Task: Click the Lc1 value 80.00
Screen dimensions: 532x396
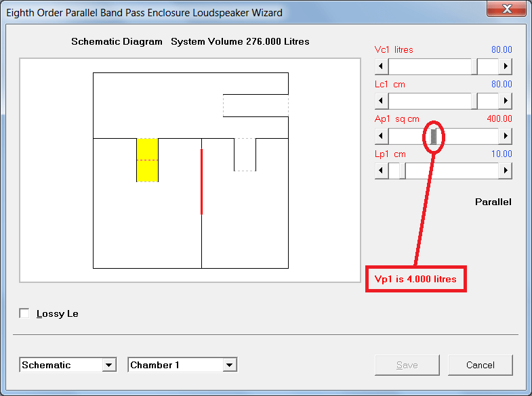Action: (502, 85)
